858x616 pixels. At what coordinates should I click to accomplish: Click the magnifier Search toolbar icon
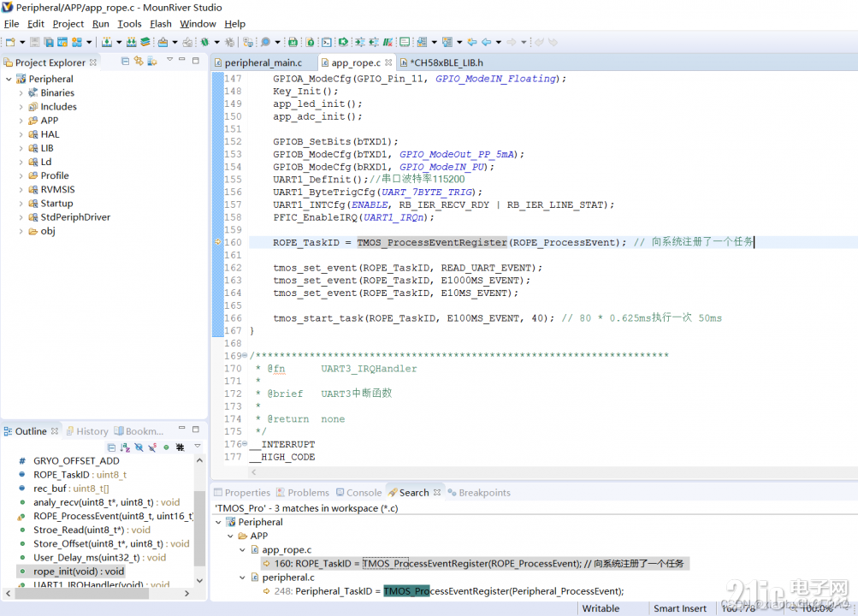point(265,42)
